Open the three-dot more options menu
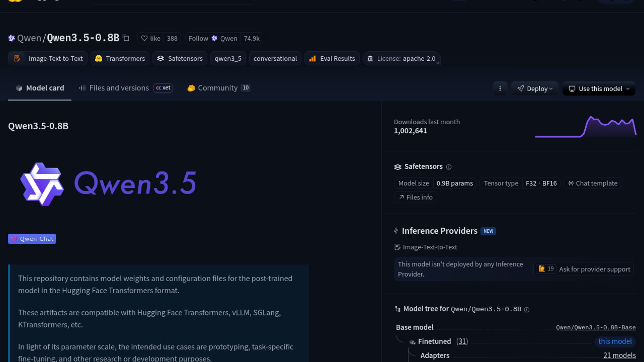Screen dimensions: 644x362 [500, 88]
